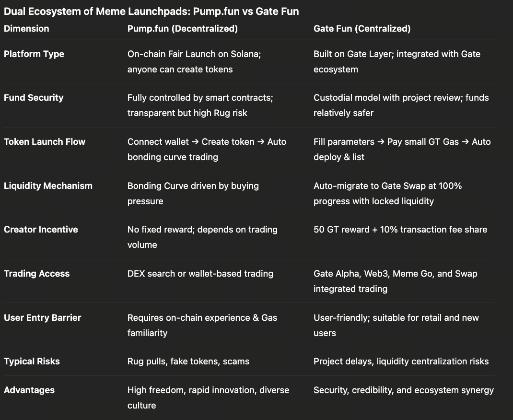The image size is (513, 420).
Task: Click the "Rug pulls, fake tokens, scams" cell
Action: coord(188,362)
